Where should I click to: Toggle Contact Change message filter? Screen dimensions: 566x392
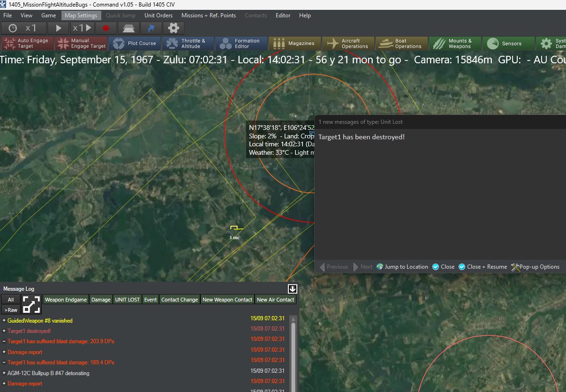pyautogui.click(x=180, y=300)
